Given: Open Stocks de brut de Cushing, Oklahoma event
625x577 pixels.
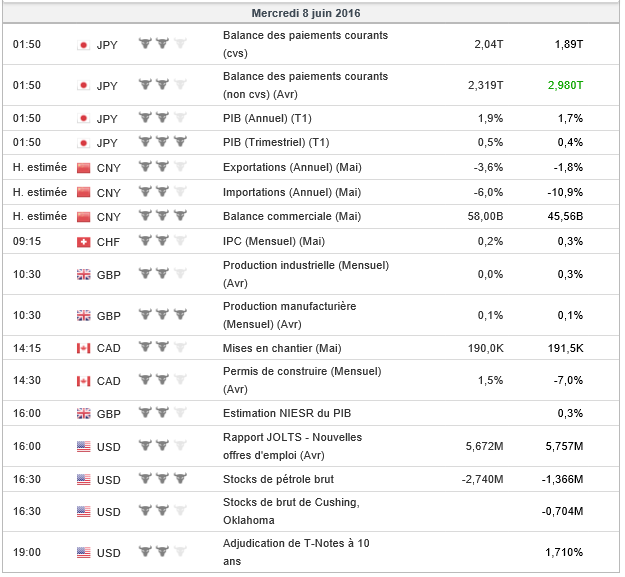Looking at the screenshot, I should coord(290,511).
